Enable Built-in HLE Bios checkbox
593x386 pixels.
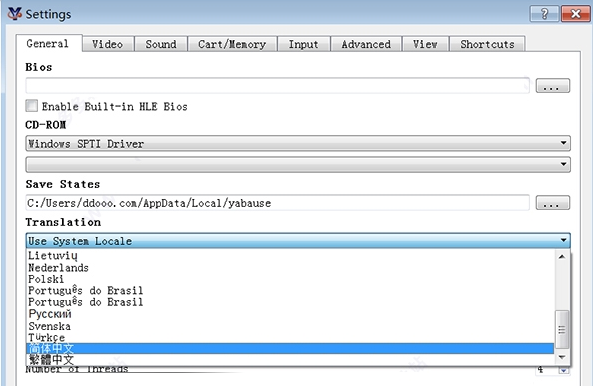pyautogui.click(x=32, y=106)
